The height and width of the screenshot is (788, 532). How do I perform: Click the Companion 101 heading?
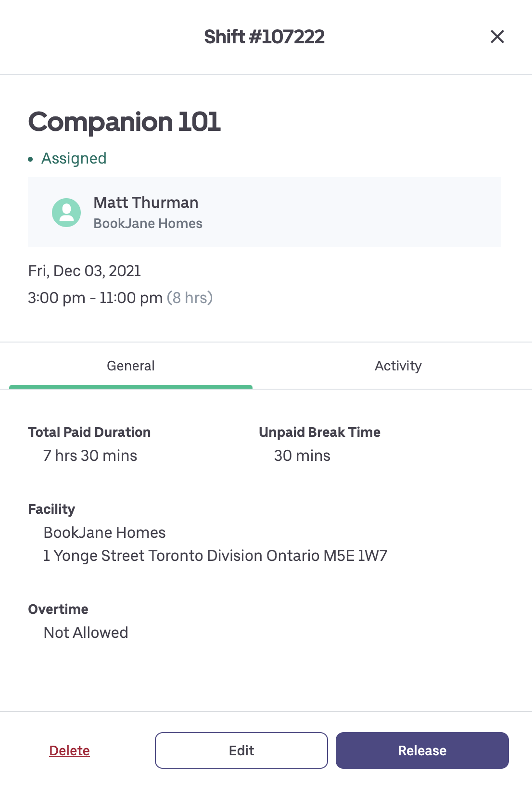pyautogui.click(x=125, y=122)
